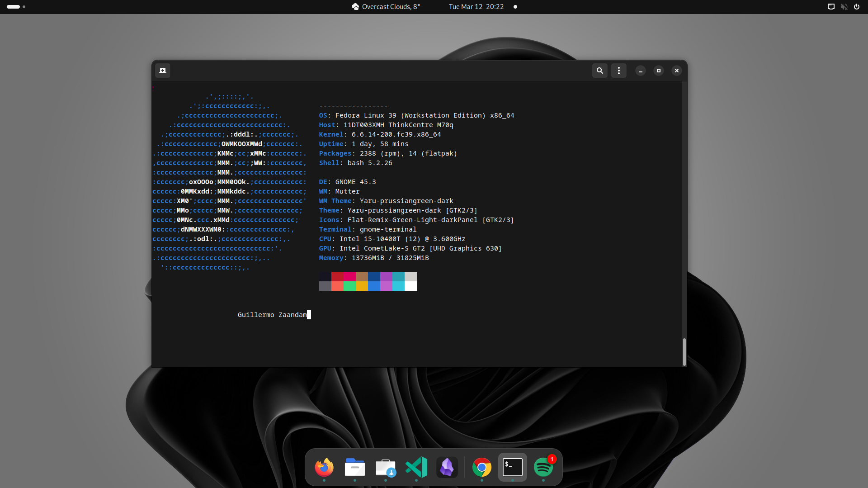Click the screen icon in the top-right tray

[x=831, y=7]
